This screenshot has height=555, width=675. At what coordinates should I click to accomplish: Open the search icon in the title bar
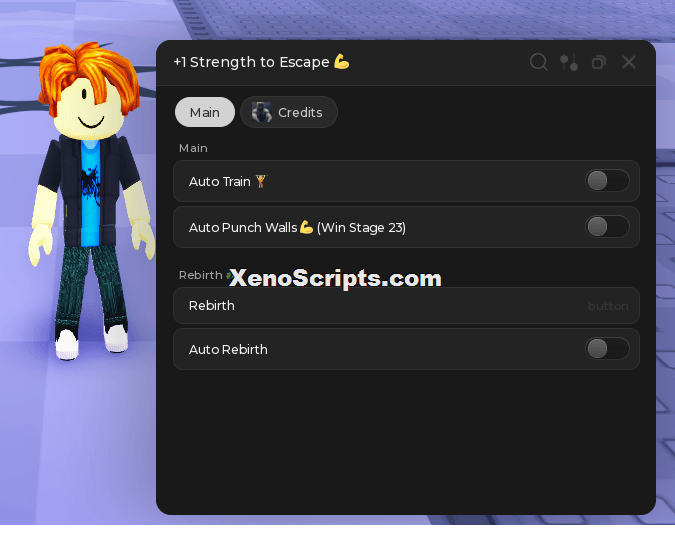click(539, 62)
